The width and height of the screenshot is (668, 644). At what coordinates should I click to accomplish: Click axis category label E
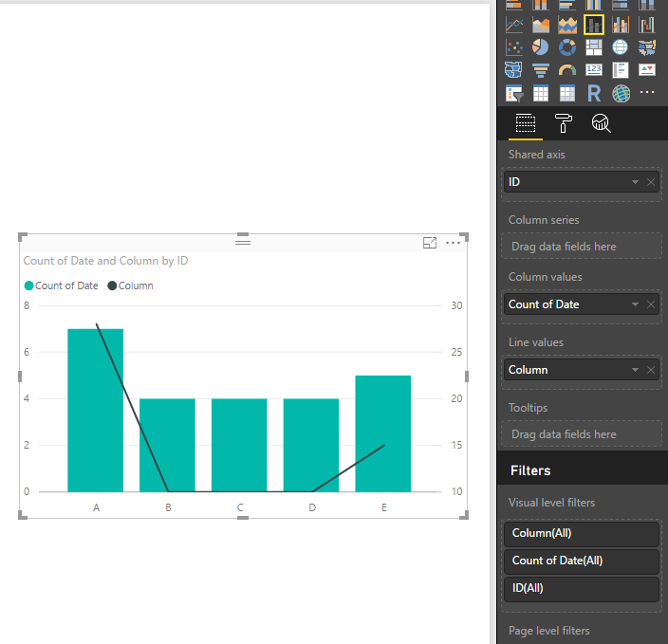[384, 507]
